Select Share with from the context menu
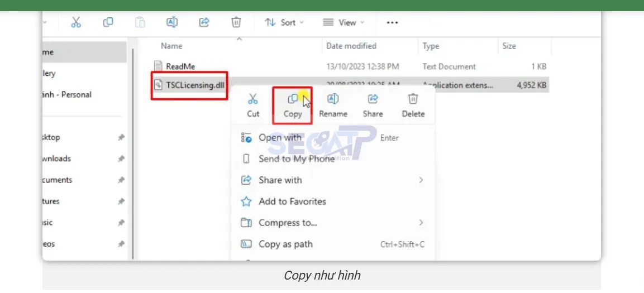 click(x=333, y=180)
